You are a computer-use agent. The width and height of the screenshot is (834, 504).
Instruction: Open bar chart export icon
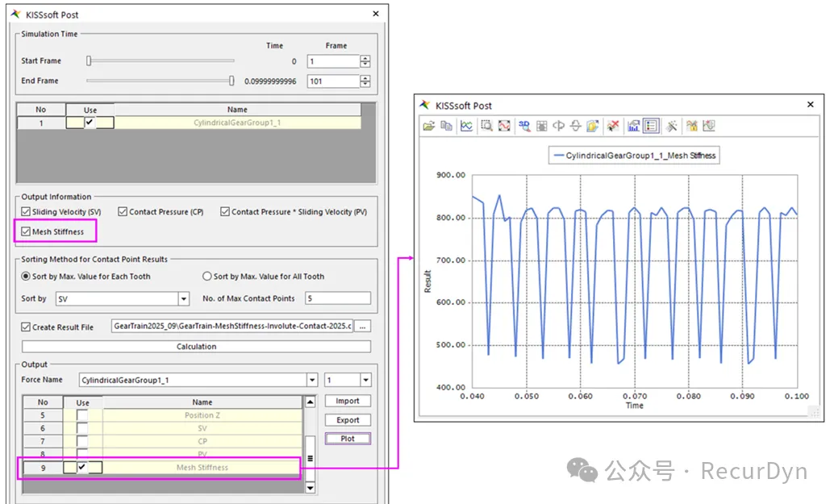(633, 126)
